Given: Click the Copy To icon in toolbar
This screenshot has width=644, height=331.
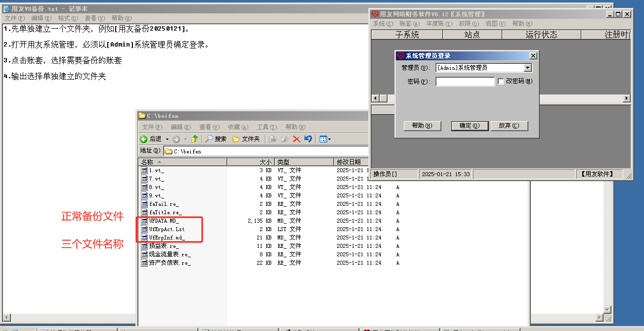Looking at the screenshot, I should [284, 139].
